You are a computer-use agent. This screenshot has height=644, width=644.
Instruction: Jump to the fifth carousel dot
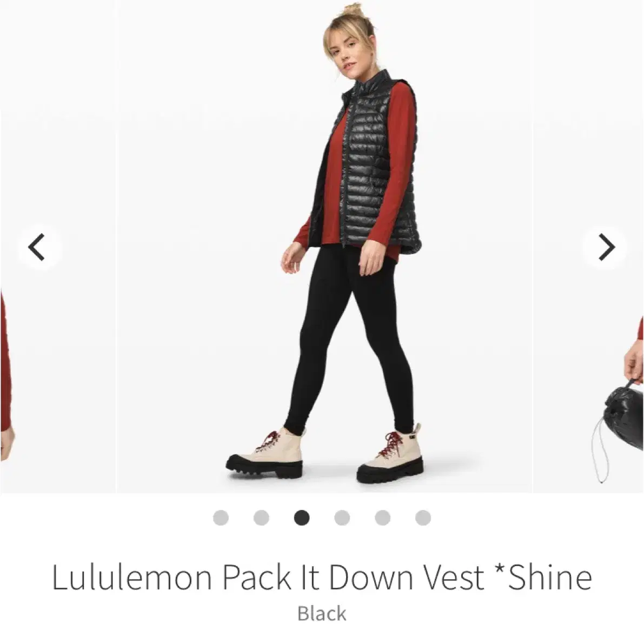click(x=382, y=517)
